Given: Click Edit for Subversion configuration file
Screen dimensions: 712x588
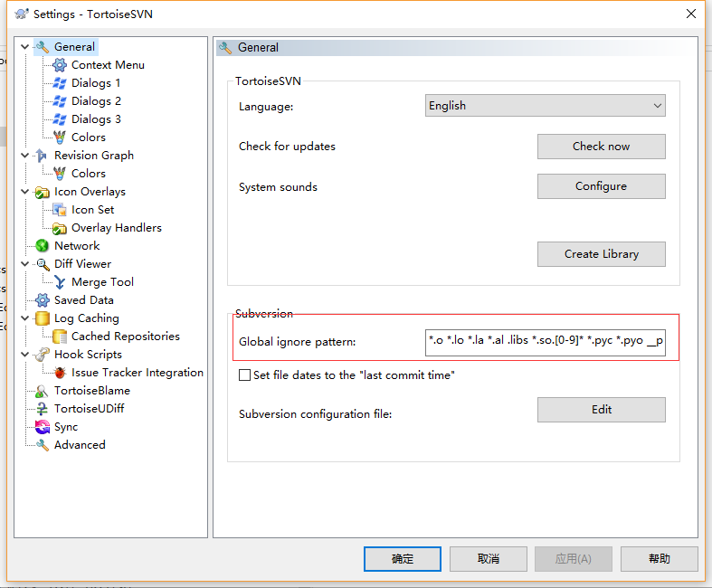Looking at the screenshot, I should (602, 410).
